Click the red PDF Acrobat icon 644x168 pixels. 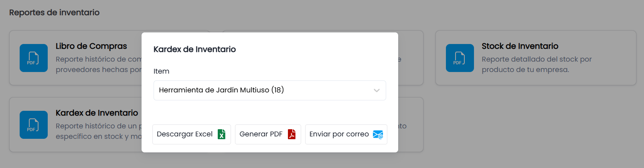pos(292,134)
